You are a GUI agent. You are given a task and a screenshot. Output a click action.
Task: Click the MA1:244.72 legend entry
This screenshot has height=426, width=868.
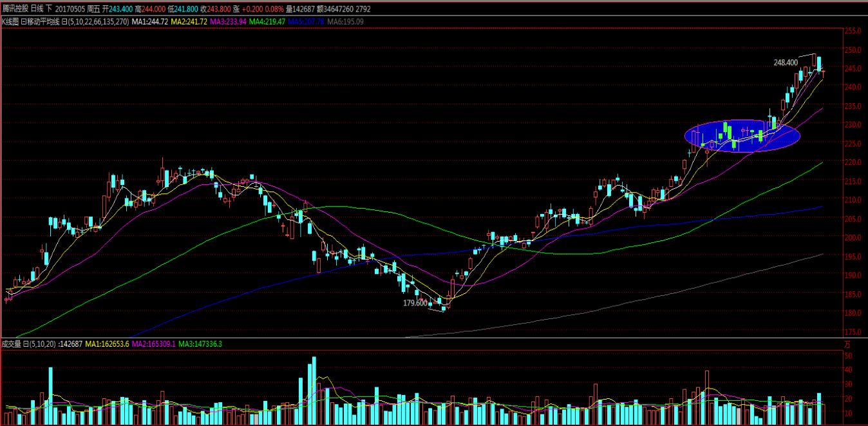tap(150, 21)
